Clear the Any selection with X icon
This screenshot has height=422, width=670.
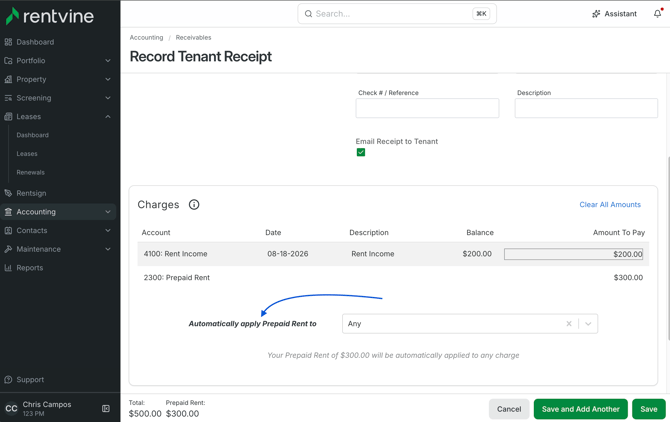569,324
